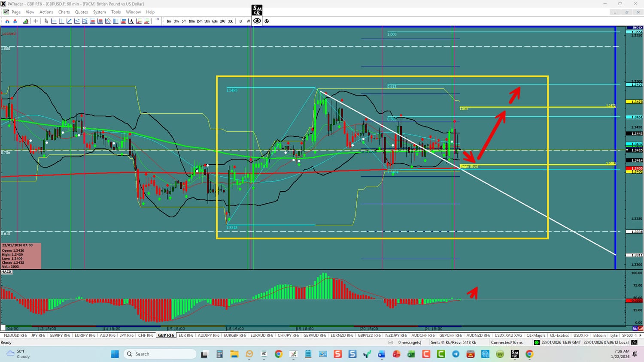Open the Tools menu

[x=116, y=12]
